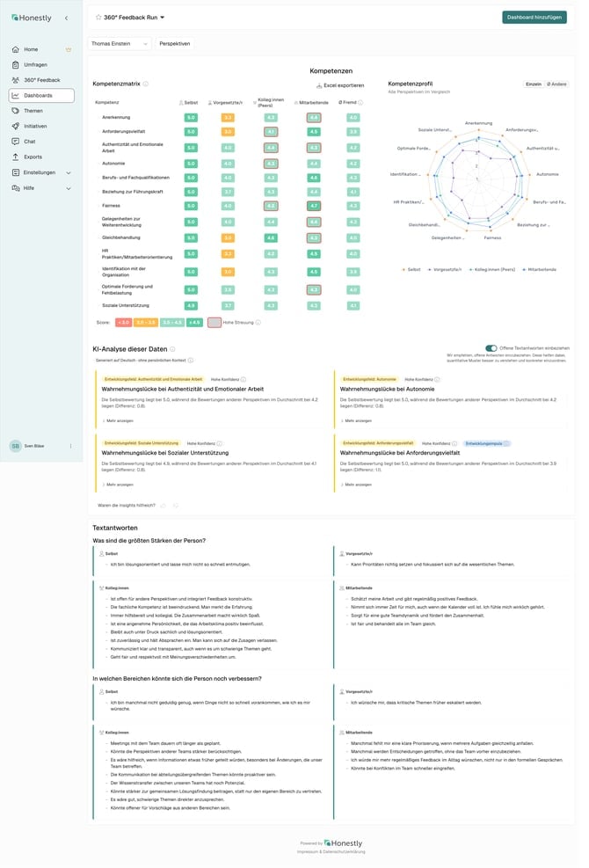Click the star icon beside 360° Feedback Run
589x868 pixels.
click(x=98, y=18)
